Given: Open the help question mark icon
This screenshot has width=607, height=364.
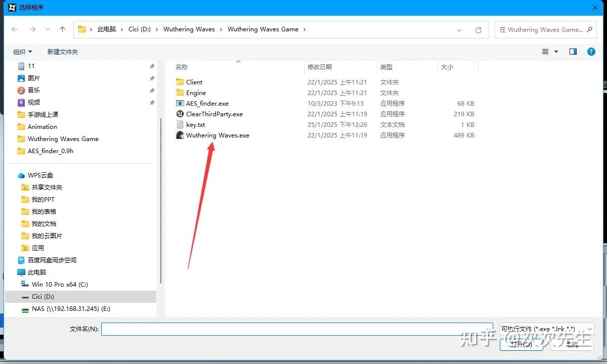Looking at the screenshot, I should (590, 52).
